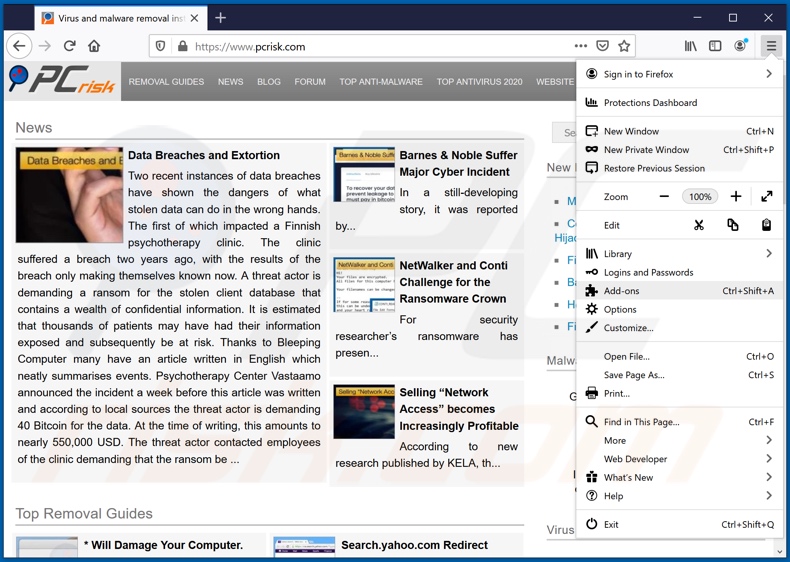Toggle the sidebars toolbar icon

[x=715, y=46]
